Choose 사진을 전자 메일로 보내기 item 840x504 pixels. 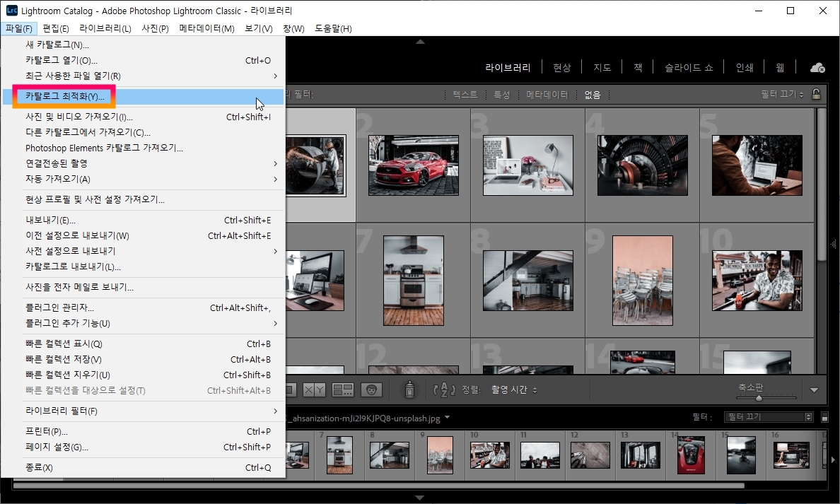(x=143, y=287)
